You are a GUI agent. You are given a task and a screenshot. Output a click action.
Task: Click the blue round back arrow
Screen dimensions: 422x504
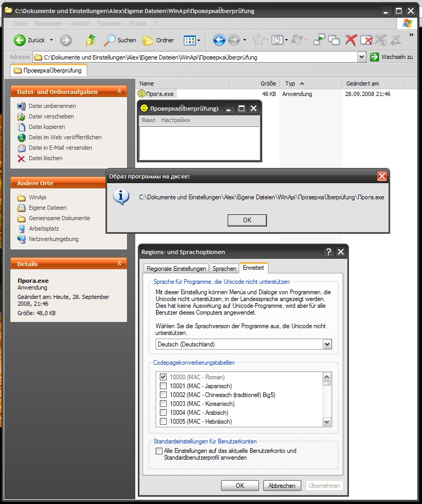point(219,40)
